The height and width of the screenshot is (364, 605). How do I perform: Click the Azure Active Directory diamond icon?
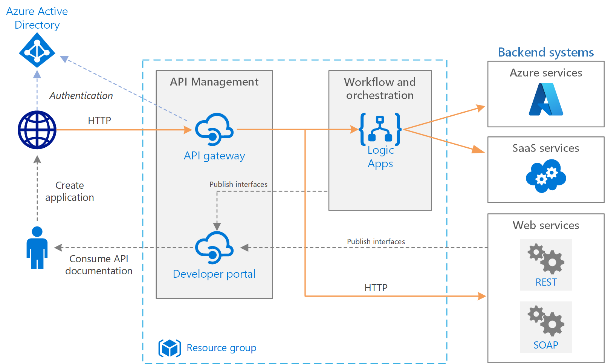37,50
